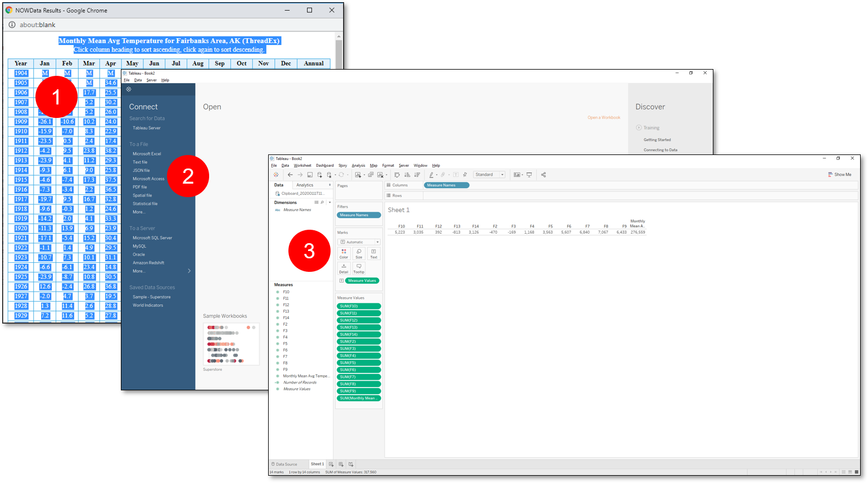
Task: Open the Tooltip mark editor
Action: click(x=359, y=268)
